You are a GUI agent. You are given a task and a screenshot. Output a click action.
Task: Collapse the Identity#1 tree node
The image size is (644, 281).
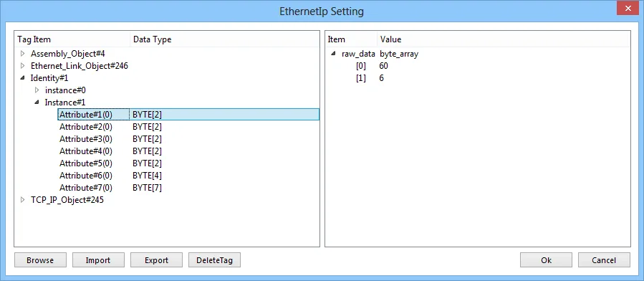[x=23, y=78]
